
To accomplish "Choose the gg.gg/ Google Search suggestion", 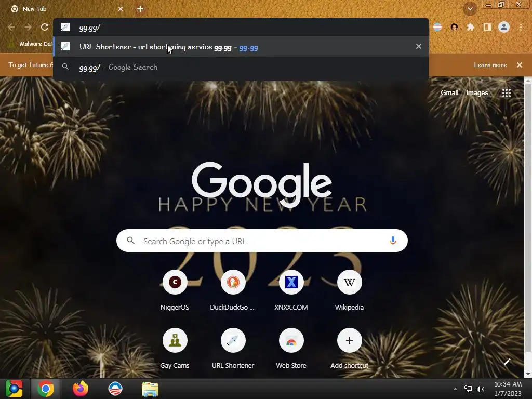I will [x=241, y=67].
